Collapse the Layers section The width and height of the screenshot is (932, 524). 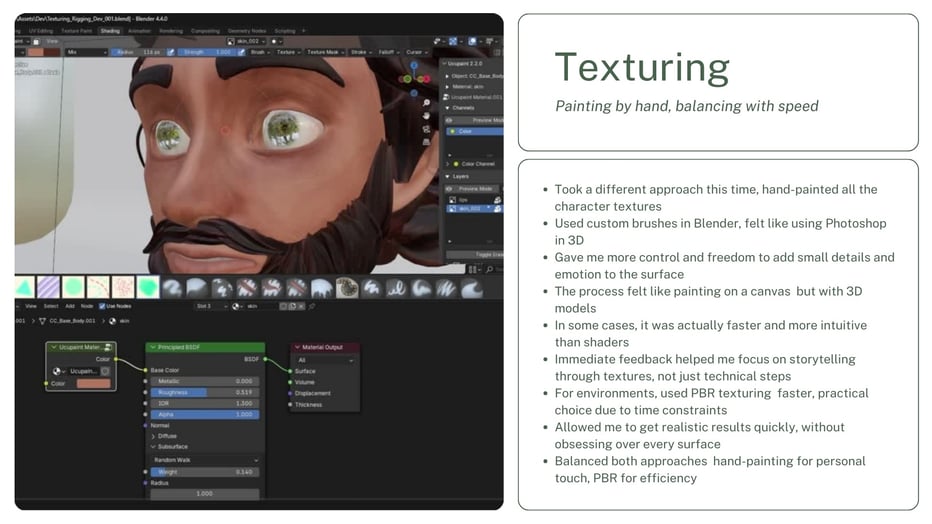448,176
